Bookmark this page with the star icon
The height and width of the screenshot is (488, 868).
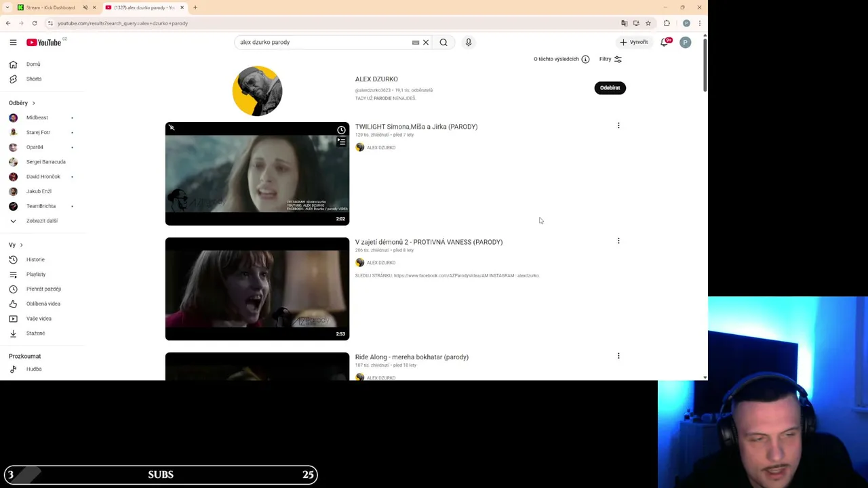click(648, 23)
